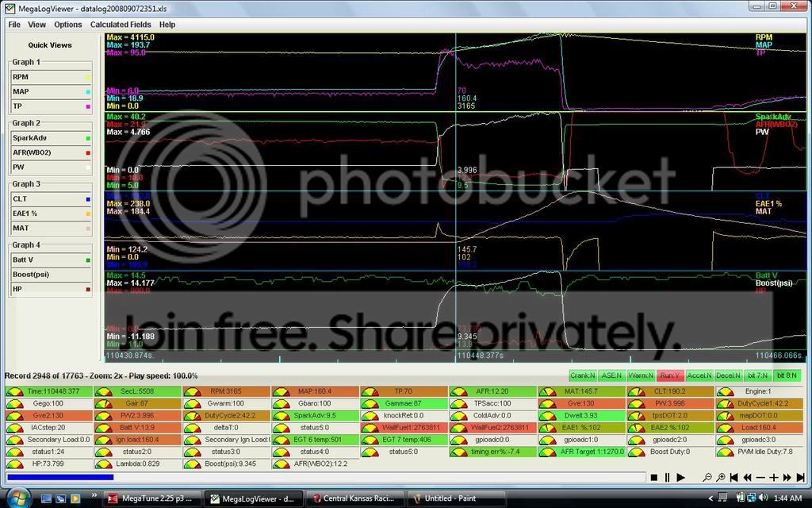Image resolution: width=812 pixels, height=508 pixels.
Task: Open the File menu
Action: click(14, 25)
